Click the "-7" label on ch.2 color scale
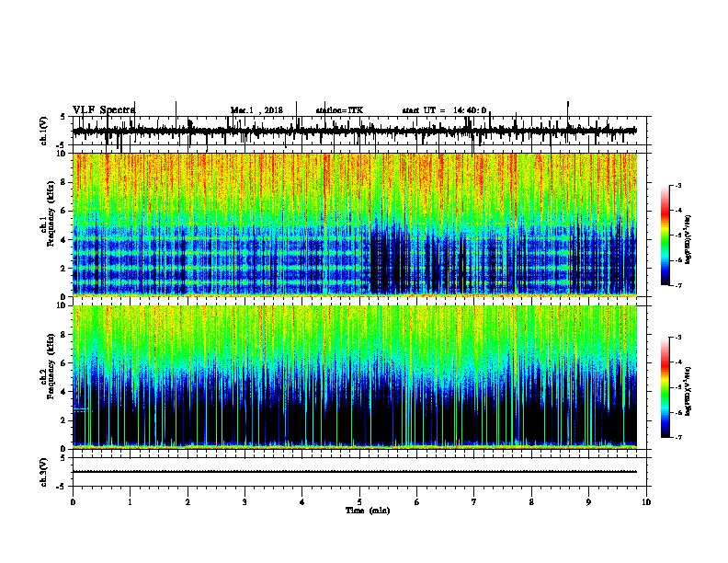This screenshot has height=563, width=728. click(677, 438)
